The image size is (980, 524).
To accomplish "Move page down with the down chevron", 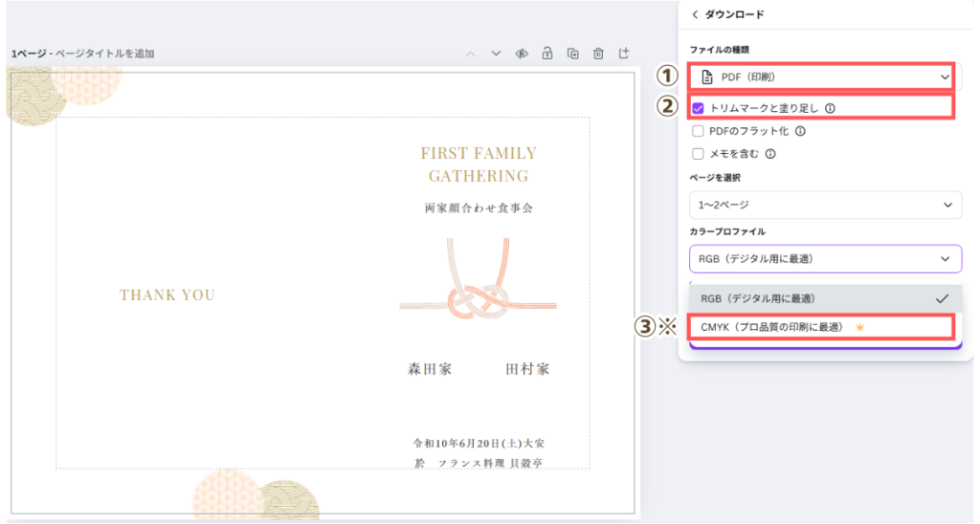I will (496, 54).
